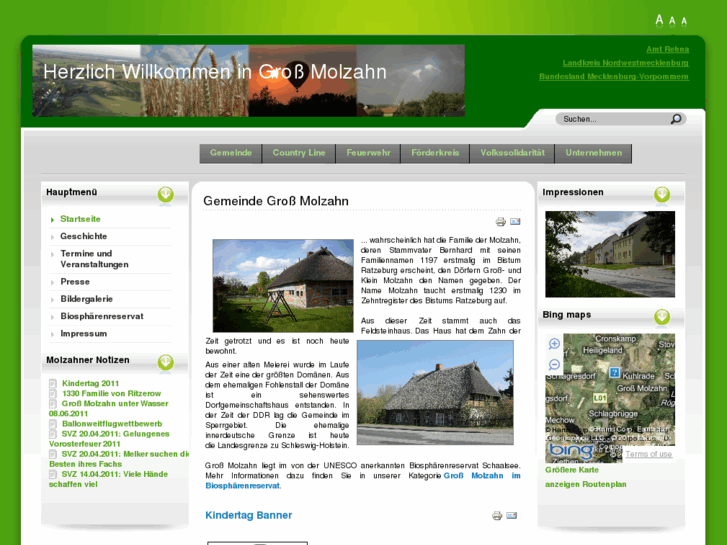This screenshot has width=727, height=545.
Task: Open the Gemeinde menu tab
Action: [231, 153]
